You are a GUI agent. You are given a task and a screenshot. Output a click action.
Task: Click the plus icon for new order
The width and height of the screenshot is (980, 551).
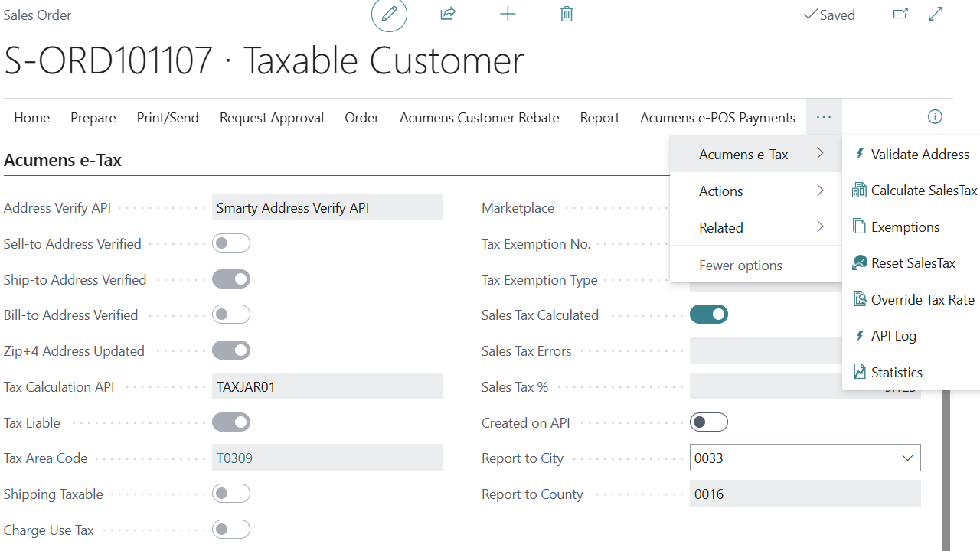(508, 14)
